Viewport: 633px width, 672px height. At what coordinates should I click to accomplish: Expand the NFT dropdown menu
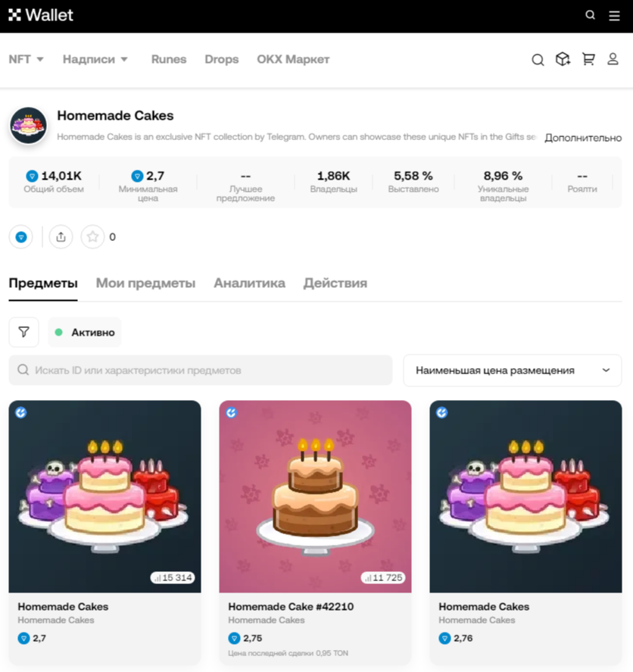(26, 59)
